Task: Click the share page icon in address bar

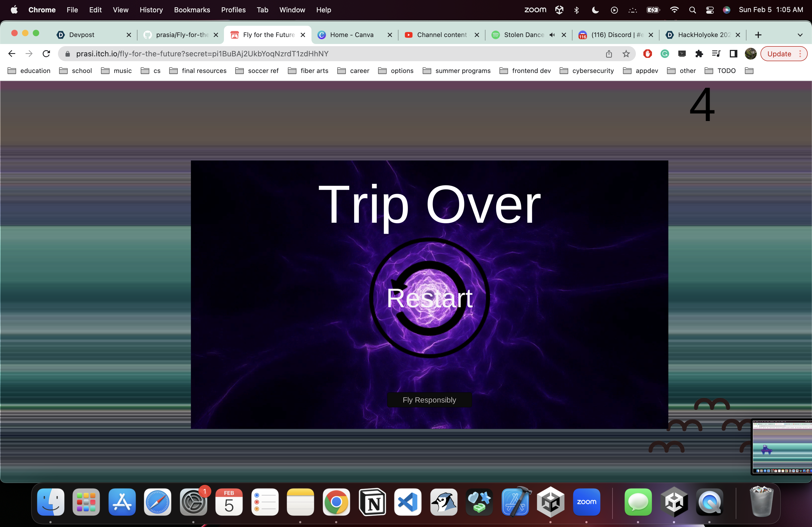Action: coord(609,54)
